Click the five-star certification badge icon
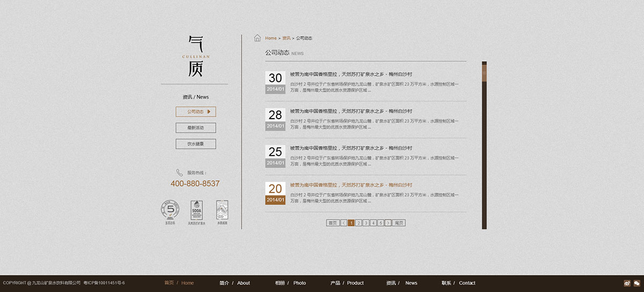The height and width of the screenshot is (292, 644). pyautogui.click(x=170, y=210)
